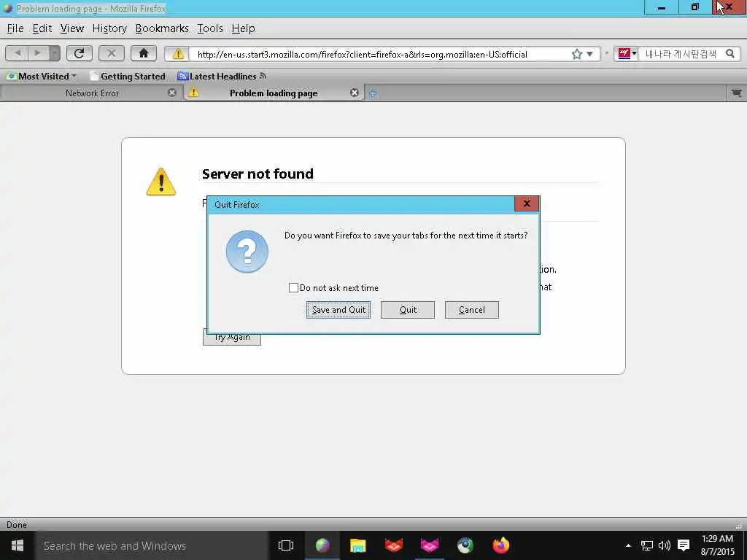
Task: Close the Network Error tab
Action: 172,93
